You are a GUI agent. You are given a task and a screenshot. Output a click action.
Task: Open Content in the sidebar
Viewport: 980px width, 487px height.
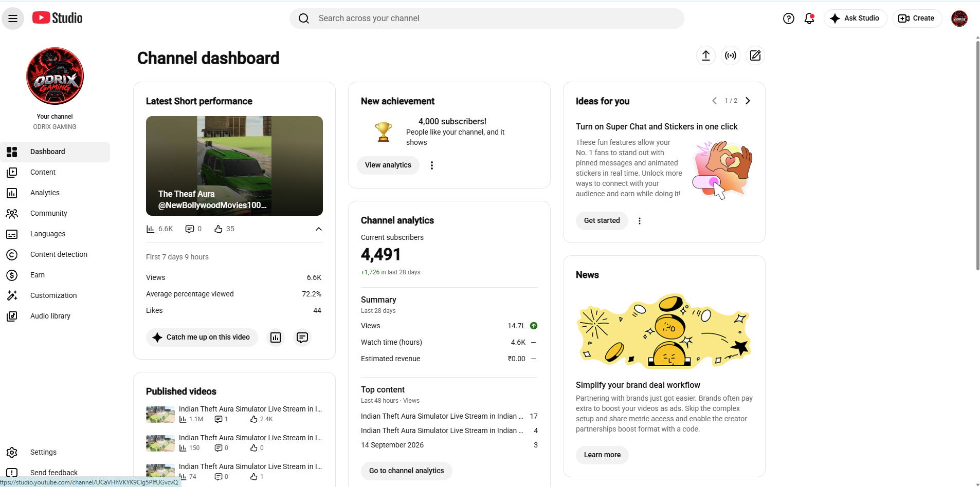point(55,172)
